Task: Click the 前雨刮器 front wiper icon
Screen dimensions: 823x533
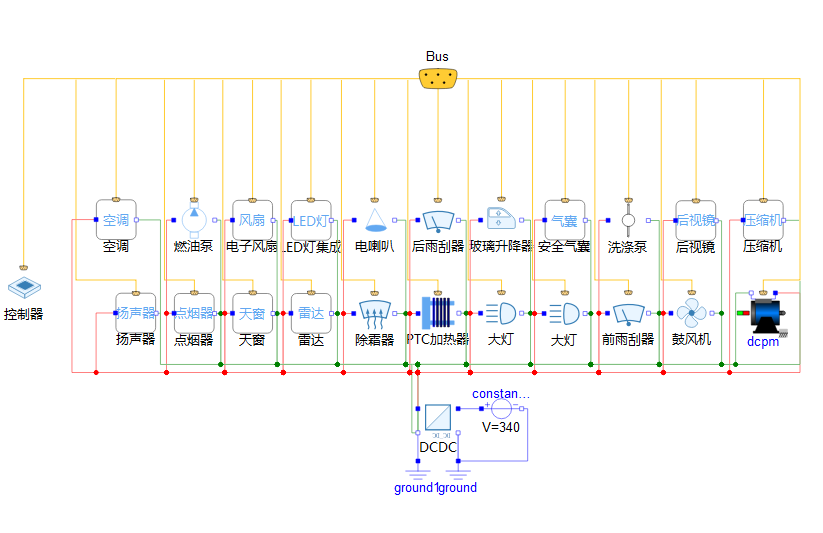Action: click(x=628, y=313)
